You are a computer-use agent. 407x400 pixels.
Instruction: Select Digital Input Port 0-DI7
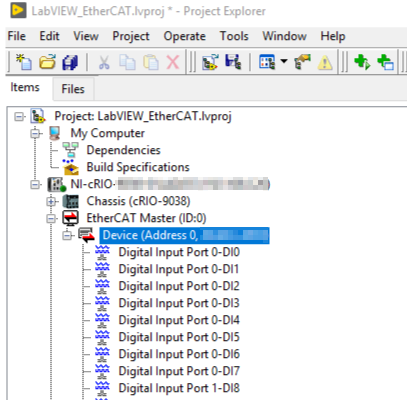(x=179, y=371)
